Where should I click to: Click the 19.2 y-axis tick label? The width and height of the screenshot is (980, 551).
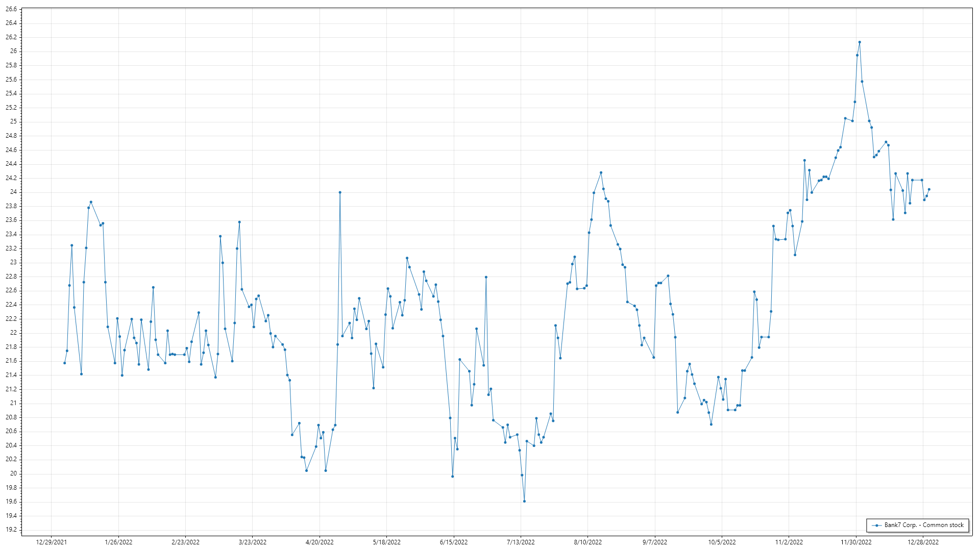(11, 530)
